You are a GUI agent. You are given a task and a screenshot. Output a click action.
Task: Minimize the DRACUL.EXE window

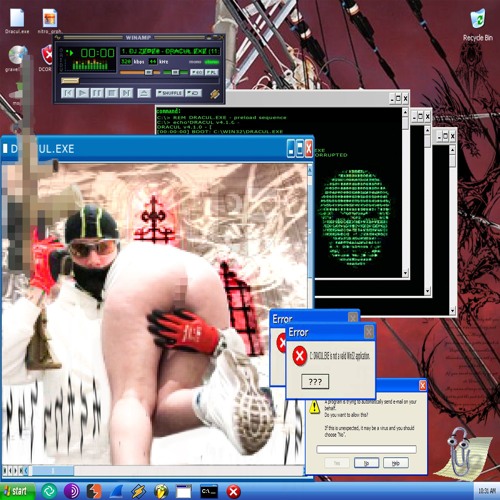291,149
